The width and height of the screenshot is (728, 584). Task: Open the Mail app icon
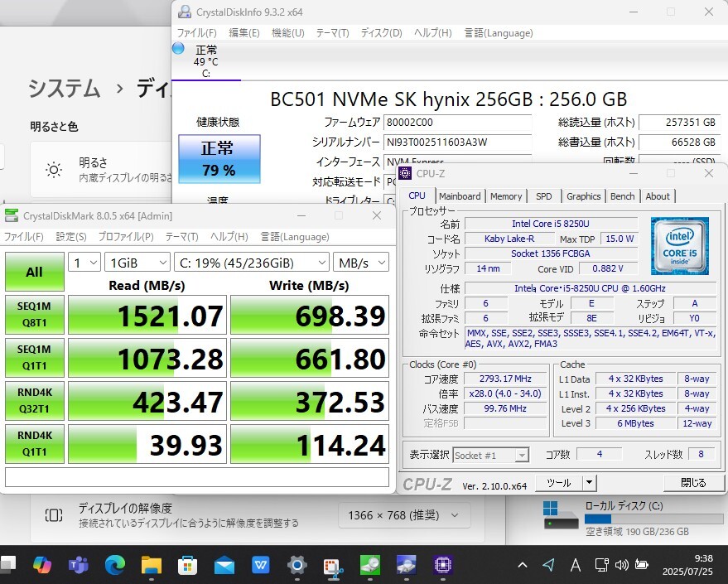tap(224, 565)
